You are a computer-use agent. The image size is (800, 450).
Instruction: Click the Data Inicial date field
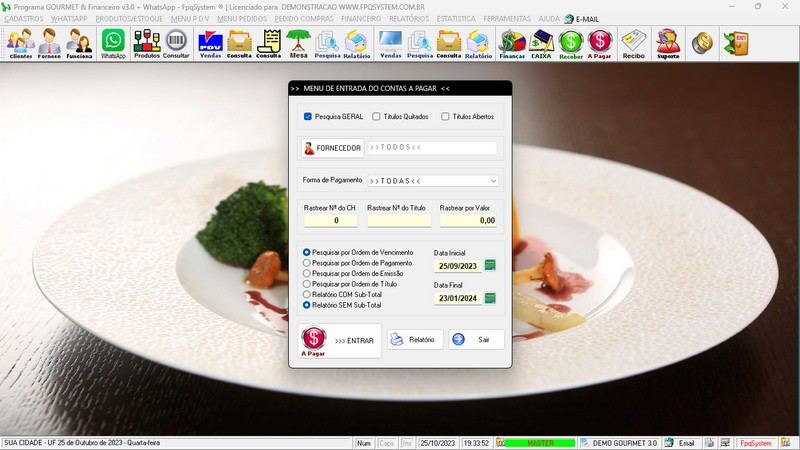click(458, 266)
